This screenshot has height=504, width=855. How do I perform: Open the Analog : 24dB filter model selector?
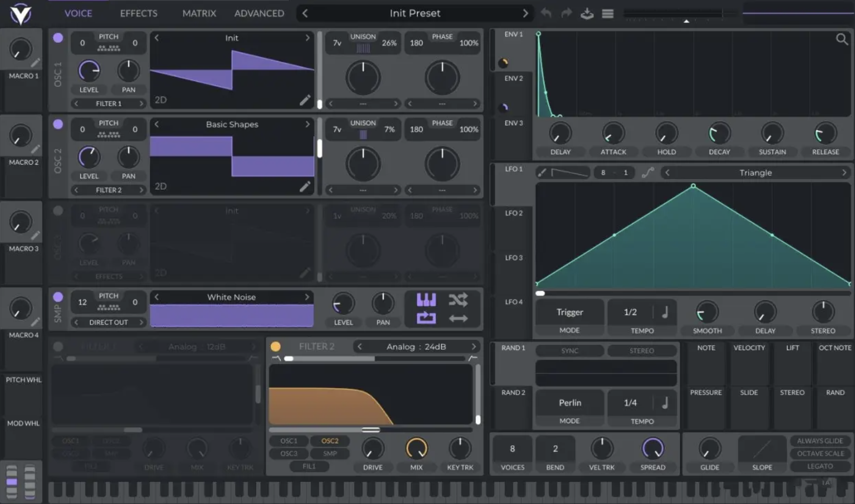click(x=416, y=346)
